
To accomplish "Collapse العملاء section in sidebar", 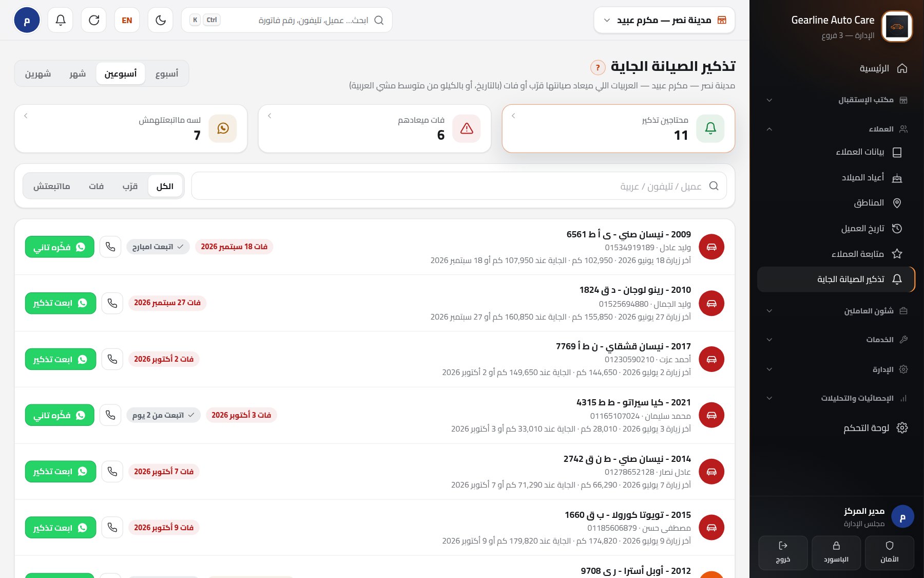I will click(836, 129).
